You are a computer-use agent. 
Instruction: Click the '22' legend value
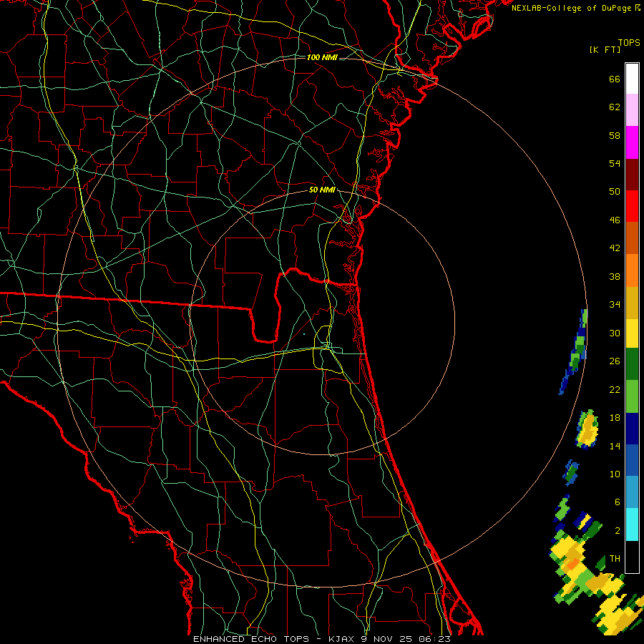point(615,390)
